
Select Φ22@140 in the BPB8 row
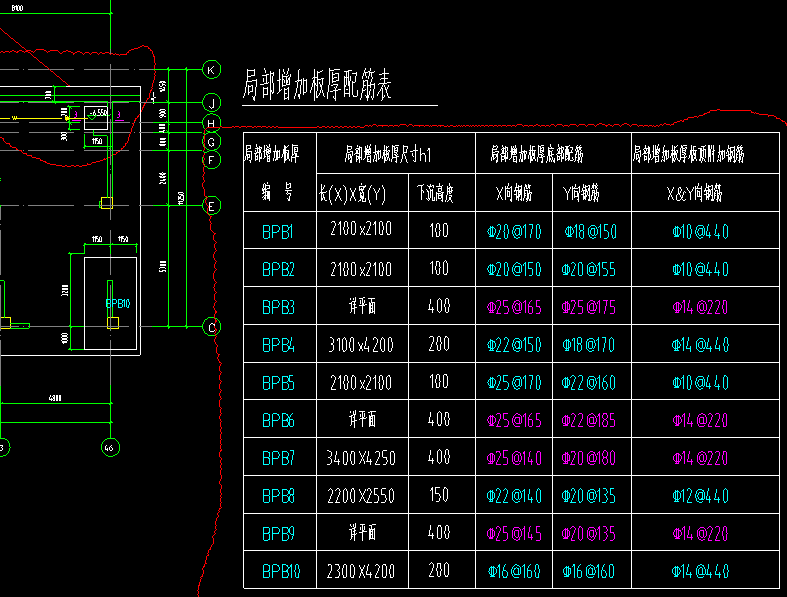pyautogui.click(x=514, y=497)
